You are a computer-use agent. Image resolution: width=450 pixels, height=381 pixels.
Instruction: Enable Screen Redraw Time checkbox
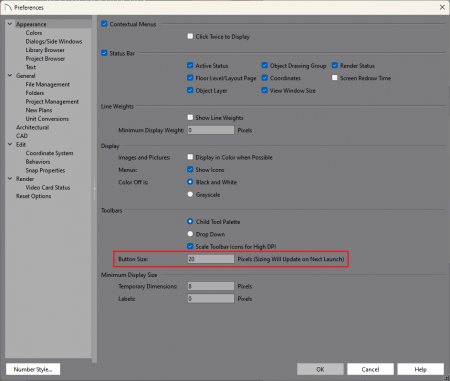[x=335, y=78]
